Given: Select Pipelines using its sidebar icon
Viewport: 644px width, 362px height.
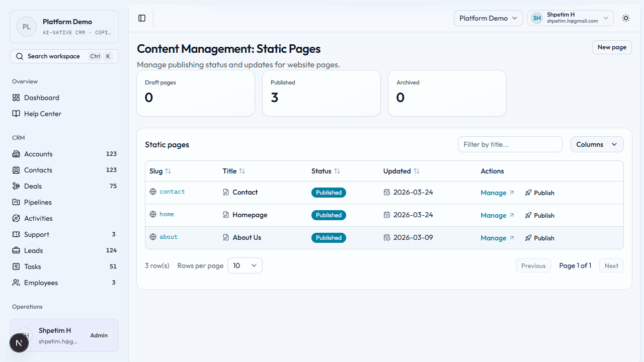Looking at the screenshot, I should [x=17, y=202].
